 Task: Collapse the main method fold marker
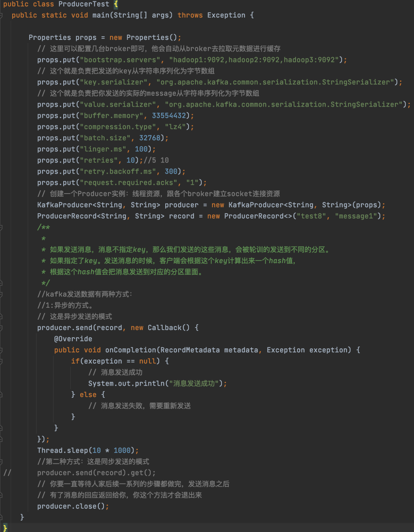[x=1, y=15]
